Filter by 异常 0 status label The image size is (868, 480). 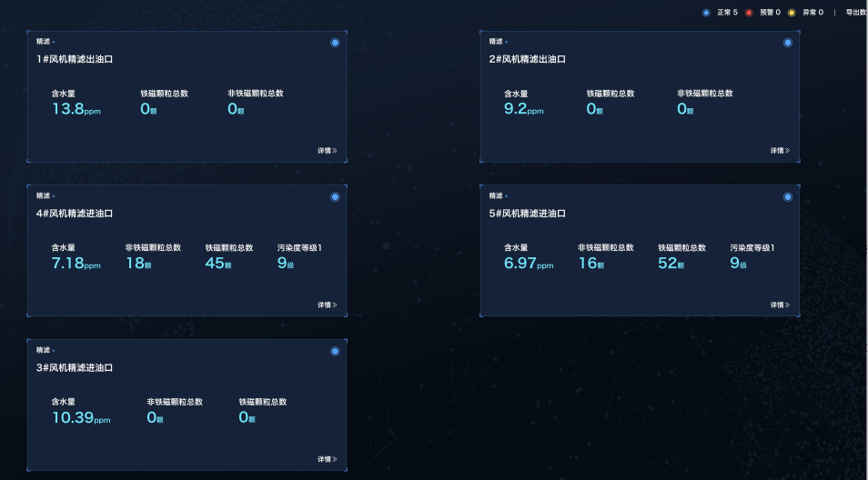[812, 13]
